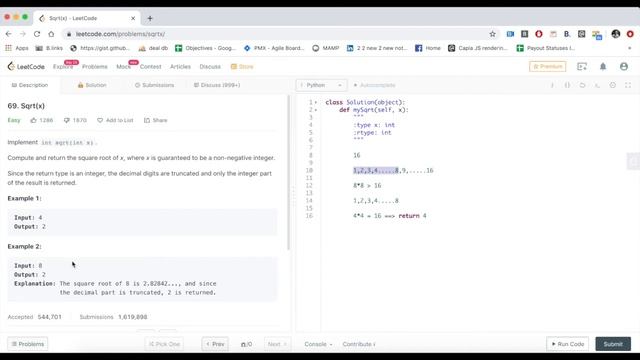
Task: Click the 69. Sqrt(x) problem title
Action: (26, 106)
